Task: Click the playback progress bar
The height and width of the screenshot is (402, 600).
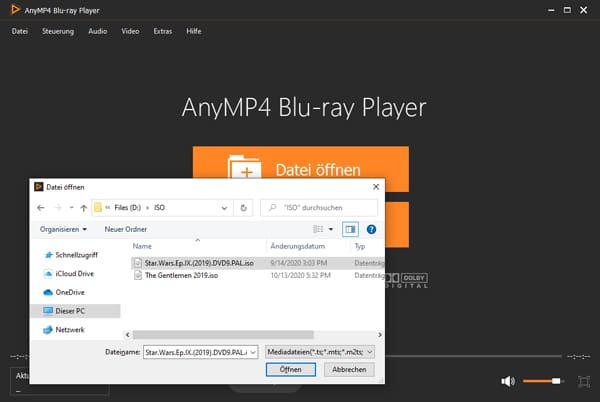Action: point(473,356)
